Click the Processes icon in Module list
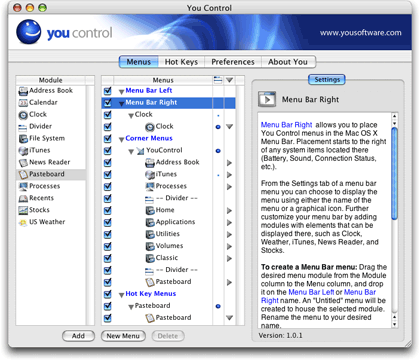 pos(23,186)
